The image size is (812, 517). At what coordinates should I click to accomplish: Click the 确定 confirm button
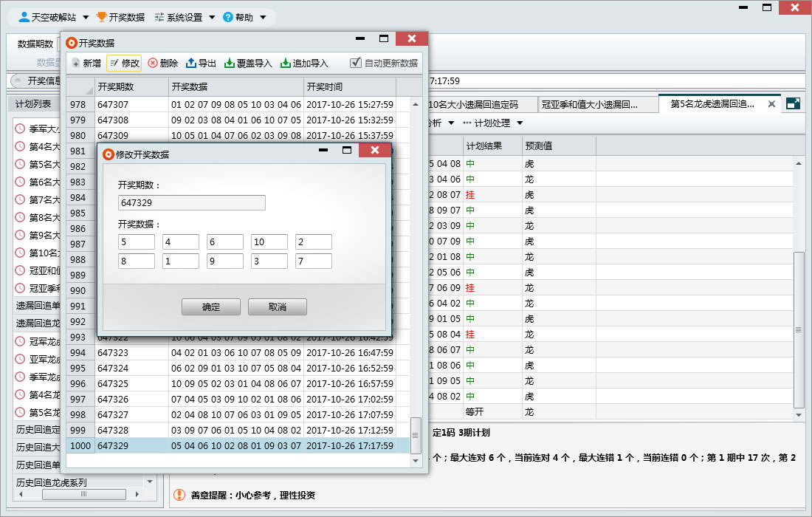pyautogui.click(x=211, y=307)
